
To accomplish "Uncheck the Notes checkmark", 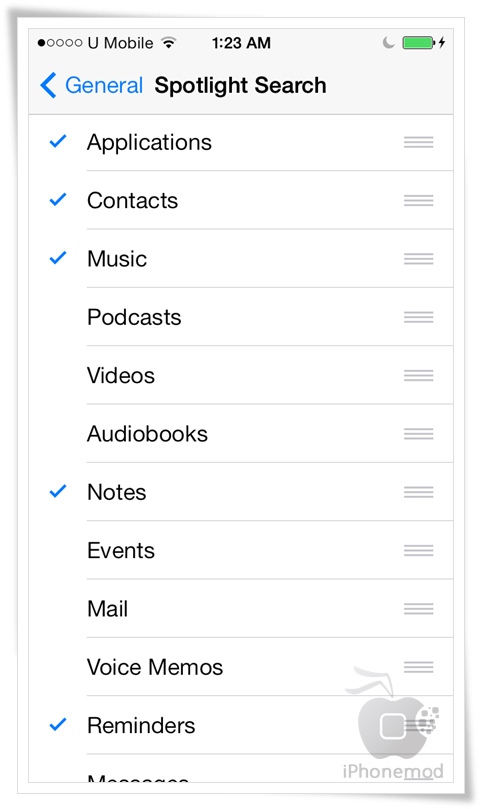I will tap(58, 491).
